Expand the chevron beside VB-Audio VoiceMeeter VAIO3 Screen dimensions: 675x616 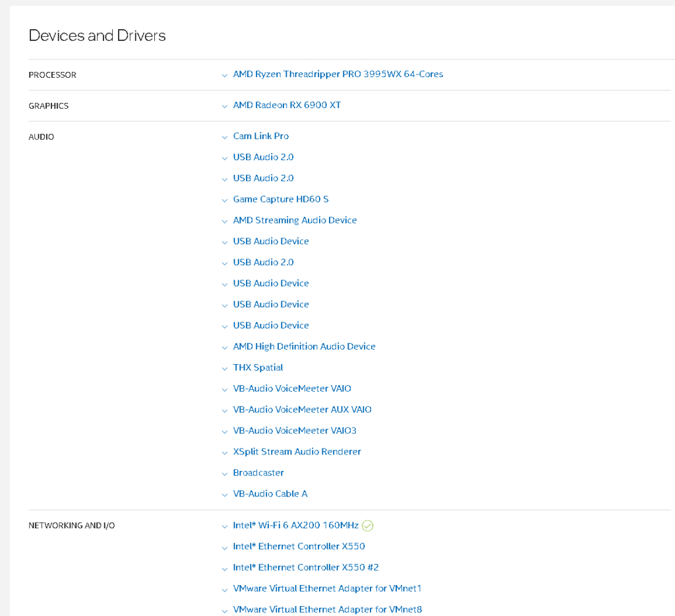(x=224, y=432)
